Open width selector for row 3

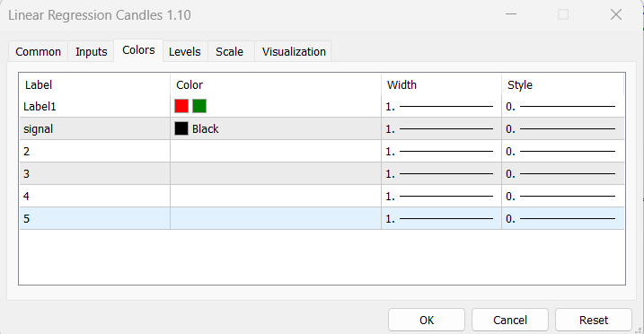(441, 173)
